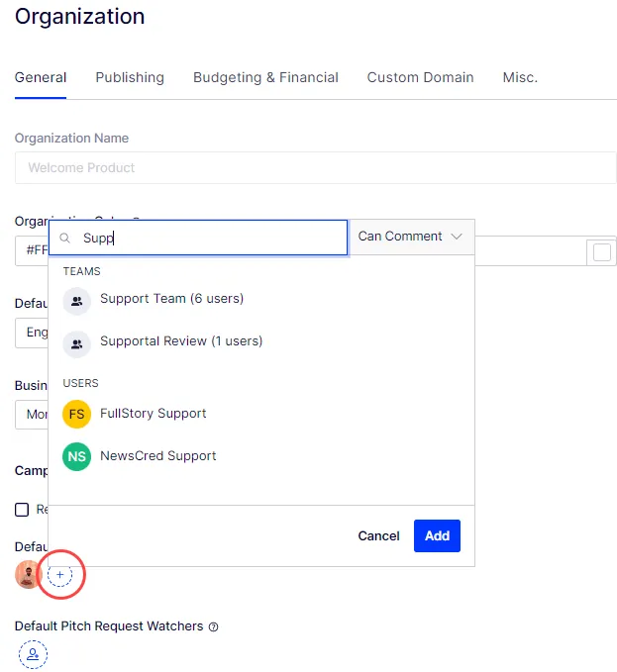Expand the default language dropdown showing Eng
Viewport: 617px width, 672px height.
click(32, 333)
